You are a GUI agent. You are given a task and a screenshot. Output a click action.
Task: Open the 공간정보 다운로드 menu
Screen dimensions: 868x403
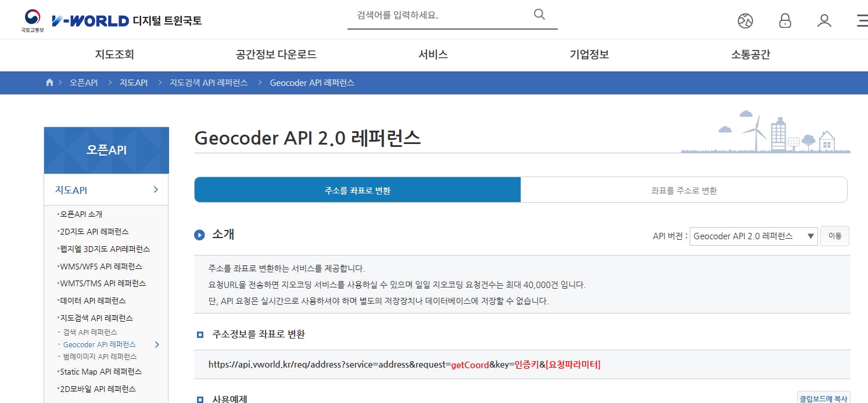[276, 55]
